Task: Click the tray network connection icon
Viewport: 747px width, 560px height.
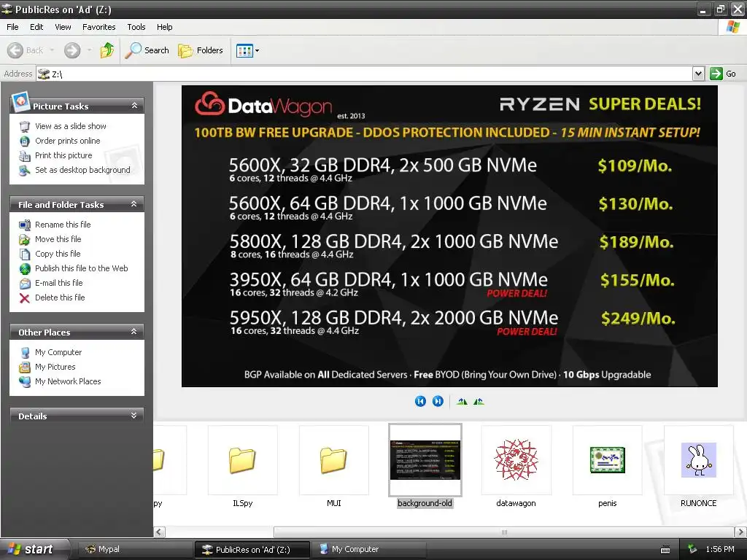Action: pyautogui.click(x=692, y=550)
